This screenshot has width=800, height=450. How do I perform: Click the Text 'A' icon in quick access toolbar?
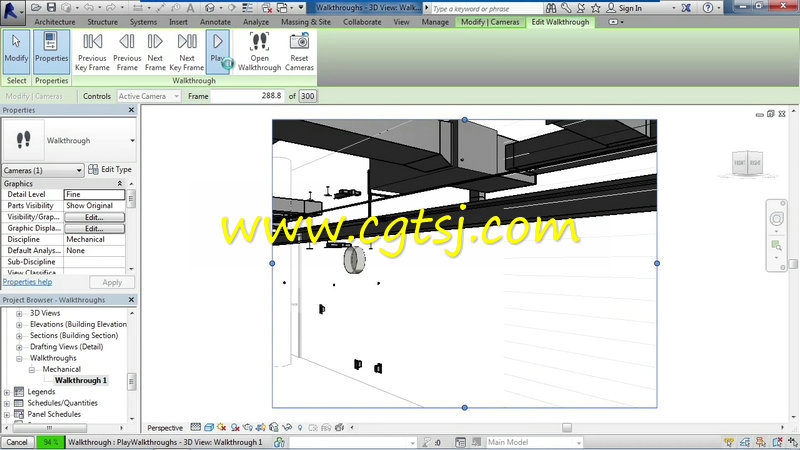(190, 8)
